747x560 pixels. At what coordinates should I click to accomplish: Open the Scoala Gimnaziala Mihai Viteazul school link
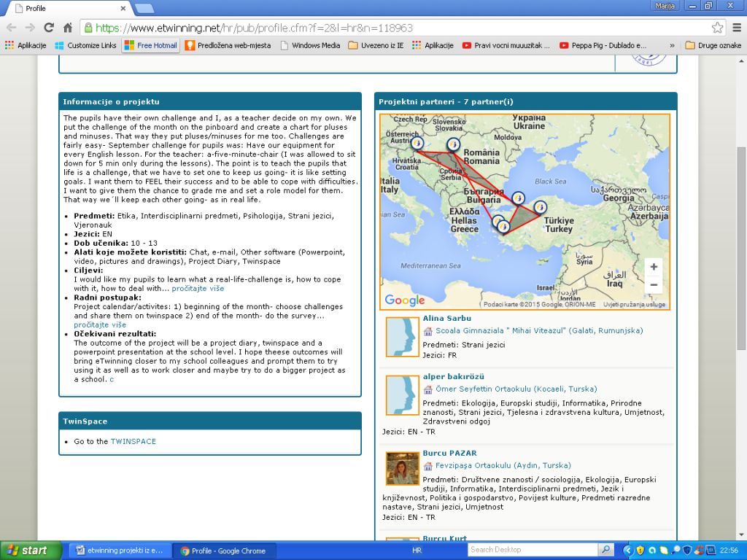coord(539,330)
